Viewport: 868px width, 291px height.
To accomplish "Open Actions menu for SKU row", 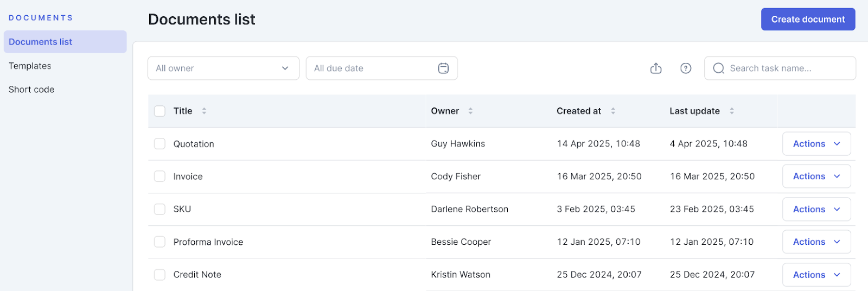I will pos(816,209).
